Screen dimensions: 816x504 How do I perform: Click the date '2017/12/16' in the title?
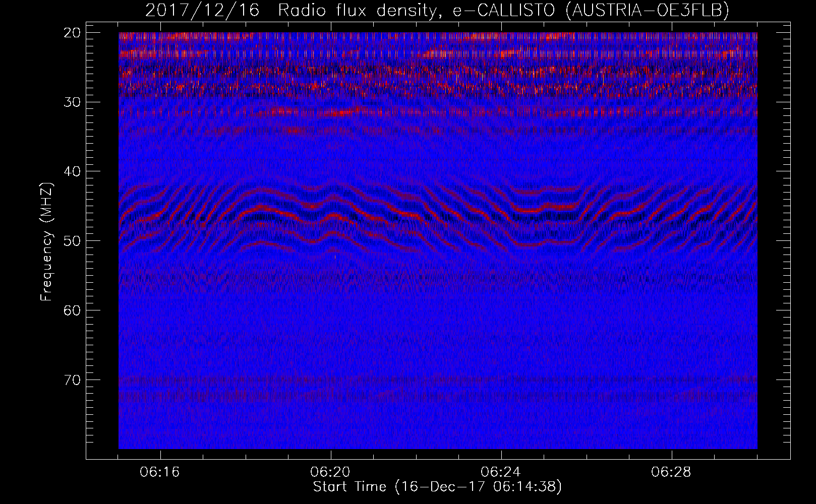[x=202, y=10]
